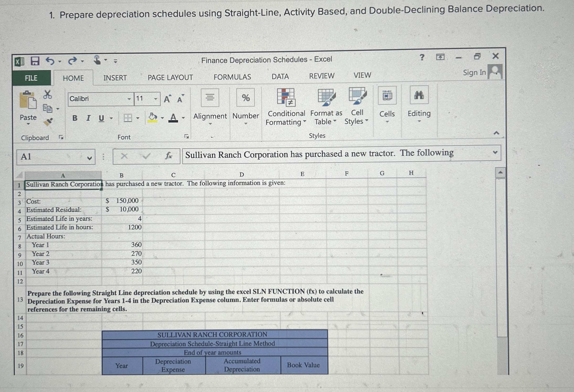Open the font size dropdown
The height and width of the screenshot is (392, 574).
pos(156,99)
